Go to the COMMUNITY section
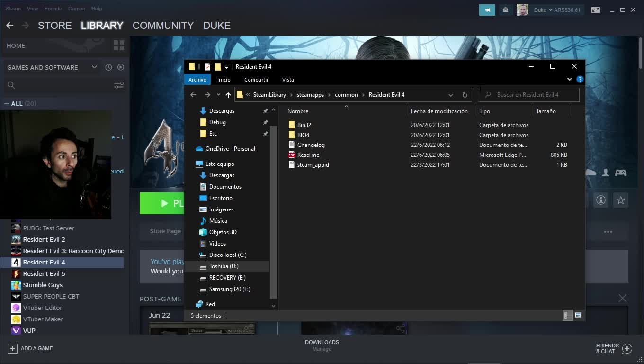This screenshot has height=364, width=644. pyautogui.click(x=163, y=26)
